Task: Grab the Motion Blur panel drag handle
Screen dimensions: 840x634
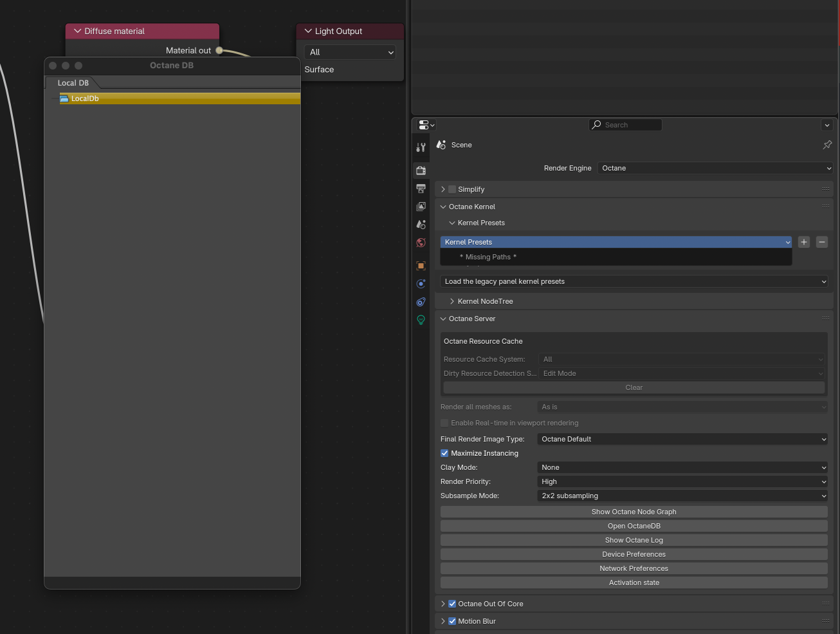Action: (825, 620)
